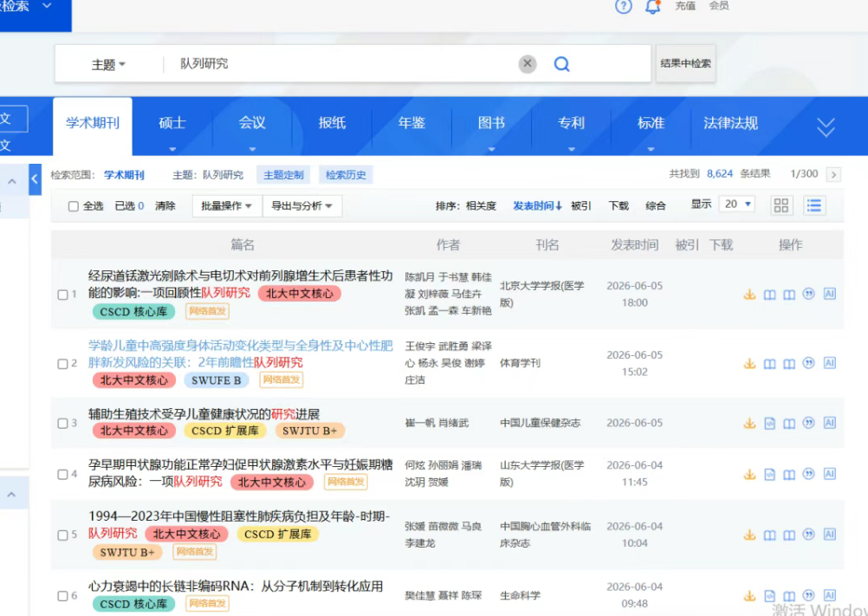Open book reader icon for 山东大学学报 article
The height and width of the screenshot is (616, 868).
point(789,474)
